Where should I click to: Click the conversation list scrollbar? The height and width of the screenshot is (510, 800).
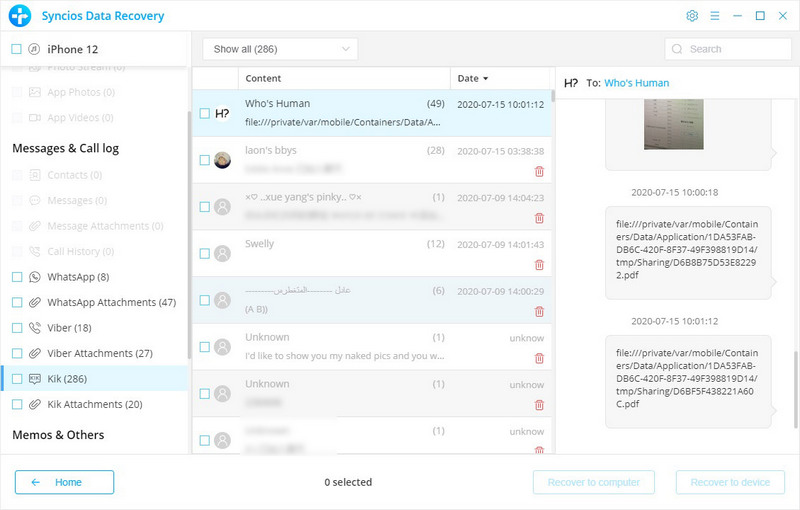553,97
